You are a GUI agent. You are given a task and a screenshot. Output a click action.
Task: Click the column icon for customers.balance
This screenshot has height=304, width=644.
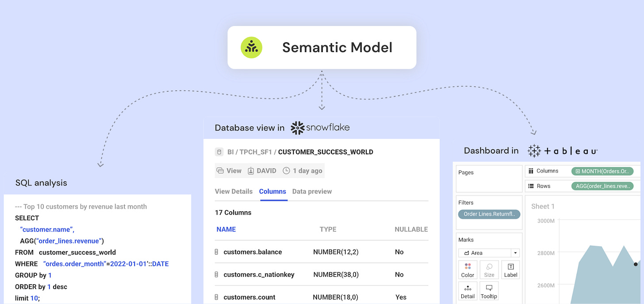[216, 252]
